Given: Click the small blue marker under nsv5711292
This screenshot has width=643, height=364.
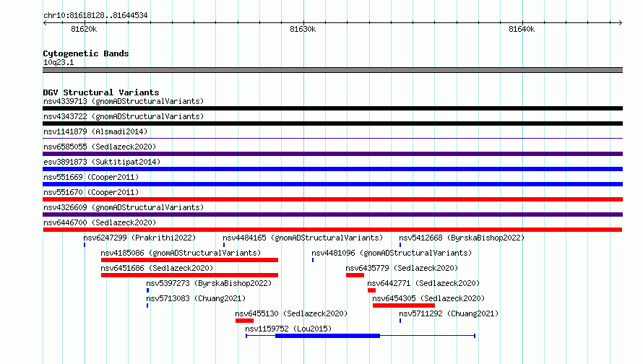Looking at the screenshot, I should pyautogui.click(x=400, y=321).
